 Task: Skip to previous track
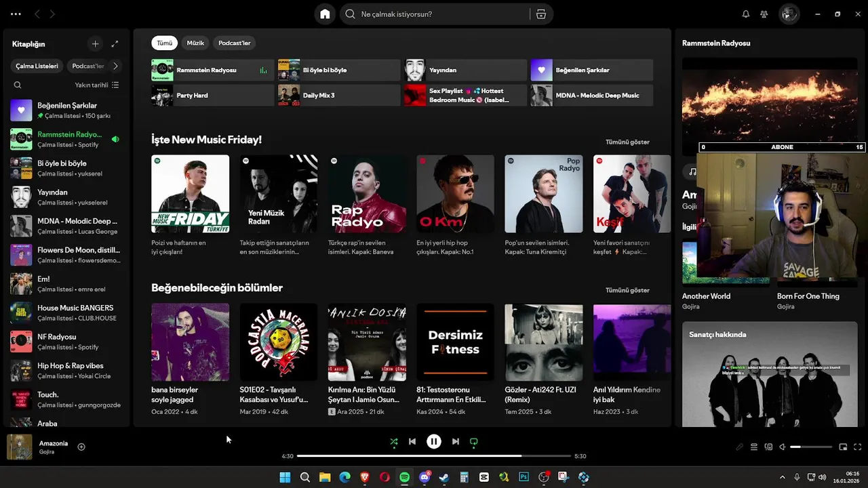tap(412, 441)
